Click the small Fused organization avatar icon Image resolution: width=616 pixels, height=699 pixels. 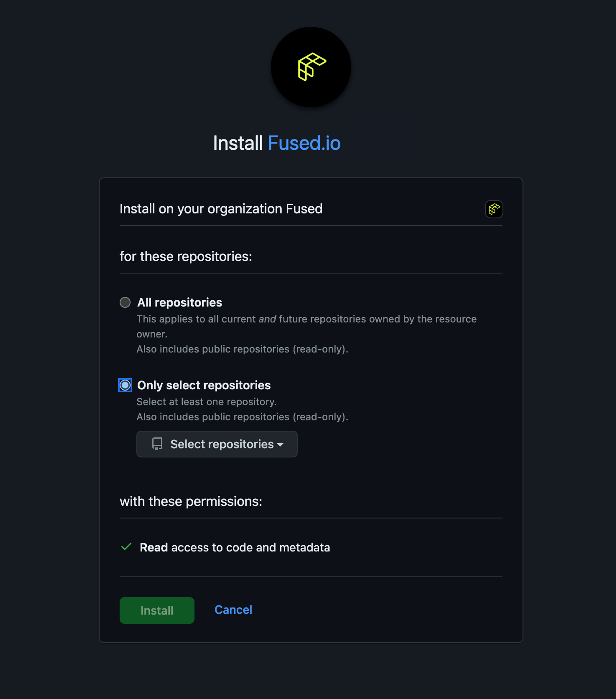coord(494,209)
